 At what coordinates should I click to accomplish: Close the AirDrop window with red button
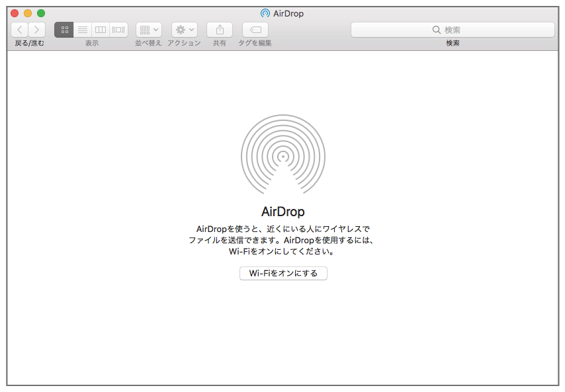[15, 13]
